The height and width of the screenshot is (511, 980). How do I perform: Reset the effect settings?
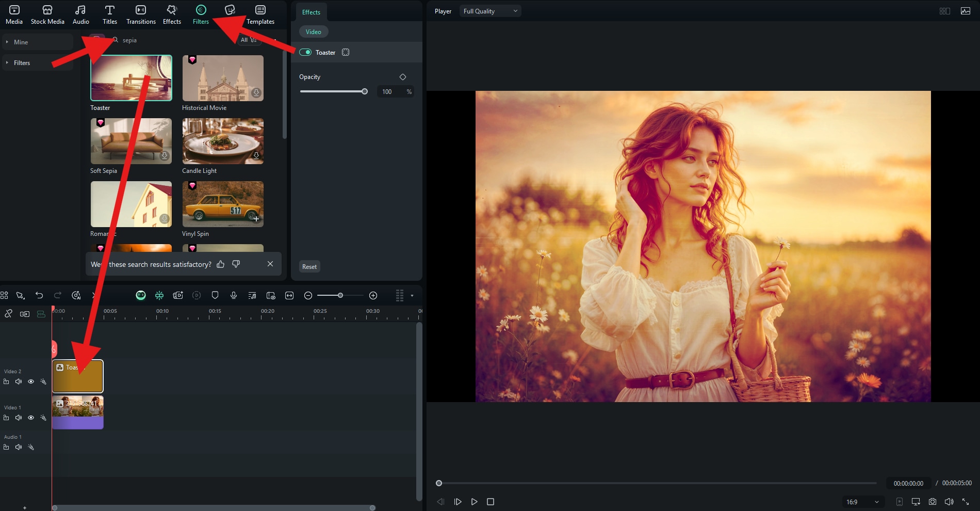[x=309, y=266]
